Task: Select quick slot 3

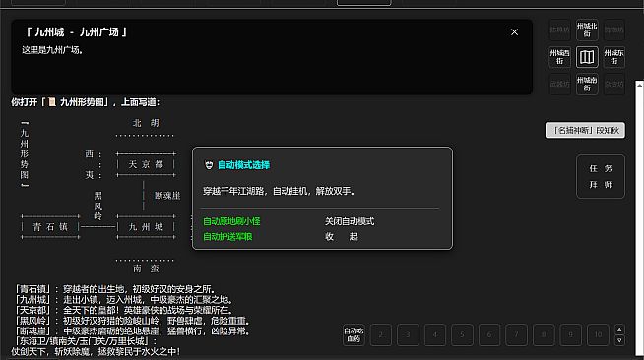Action: point(408,335)
